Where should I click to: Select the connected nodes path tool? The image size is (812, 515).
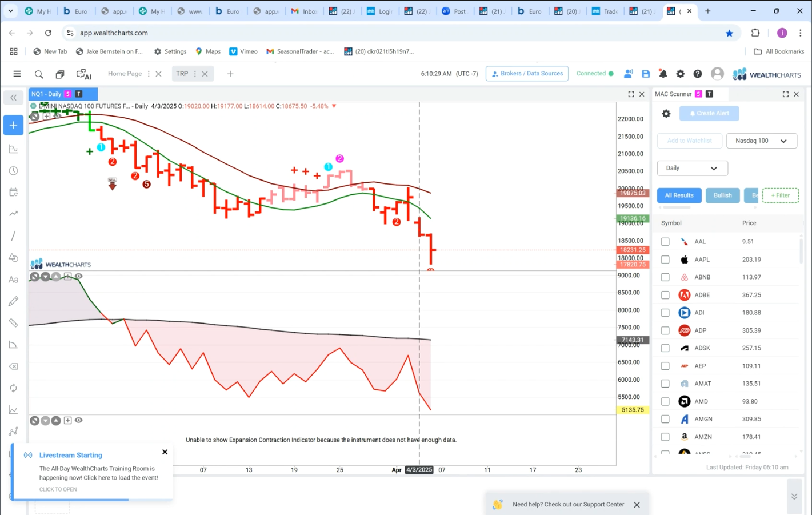coord(13,432)
